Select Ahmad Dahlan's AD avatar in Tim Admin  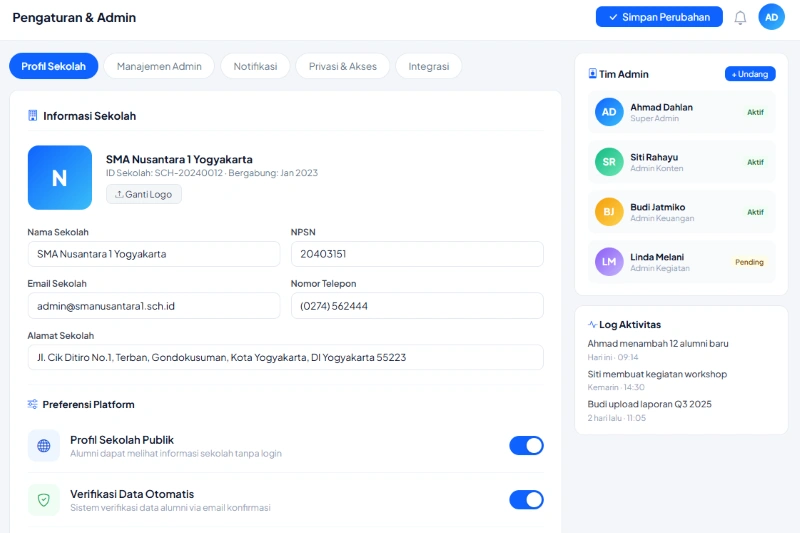coord(609,112)
